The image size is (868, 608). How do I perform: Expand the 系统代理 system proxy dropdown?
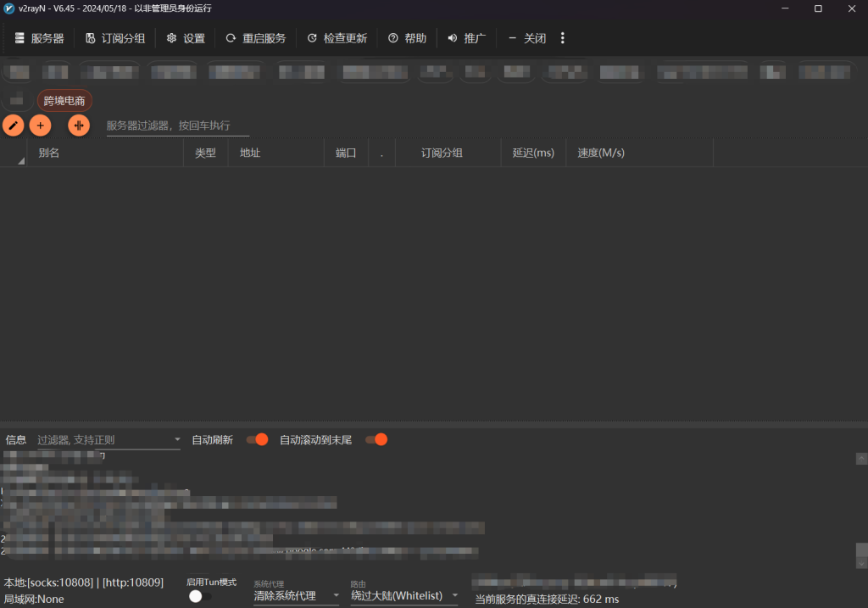click(x=296, y=596)
